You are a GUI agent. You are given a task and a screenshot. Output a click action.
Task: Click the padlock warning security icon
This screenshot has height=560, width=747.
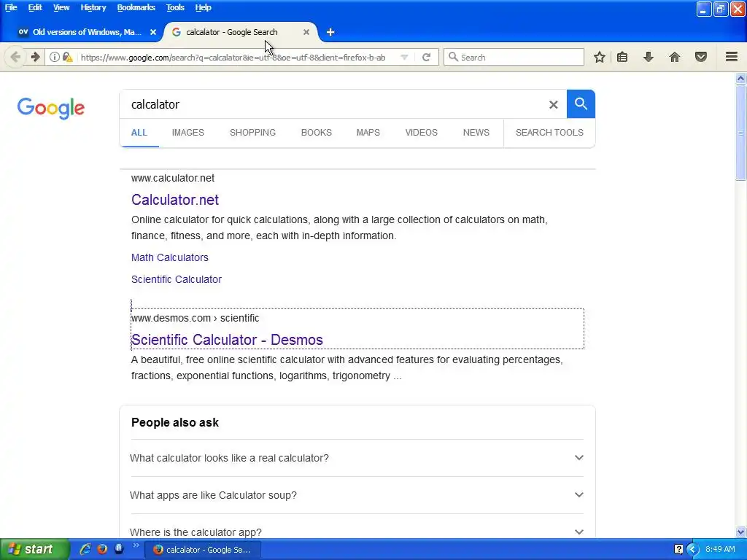coord(68,57)
